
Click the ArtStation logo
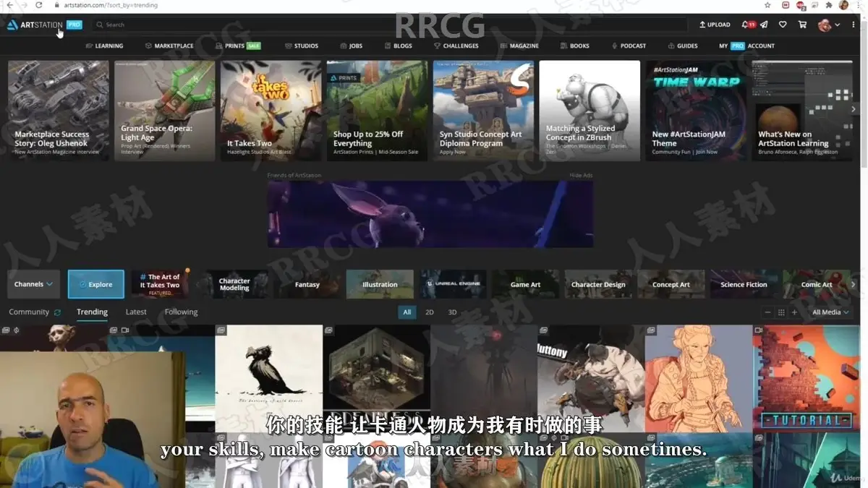coord(35,25)
